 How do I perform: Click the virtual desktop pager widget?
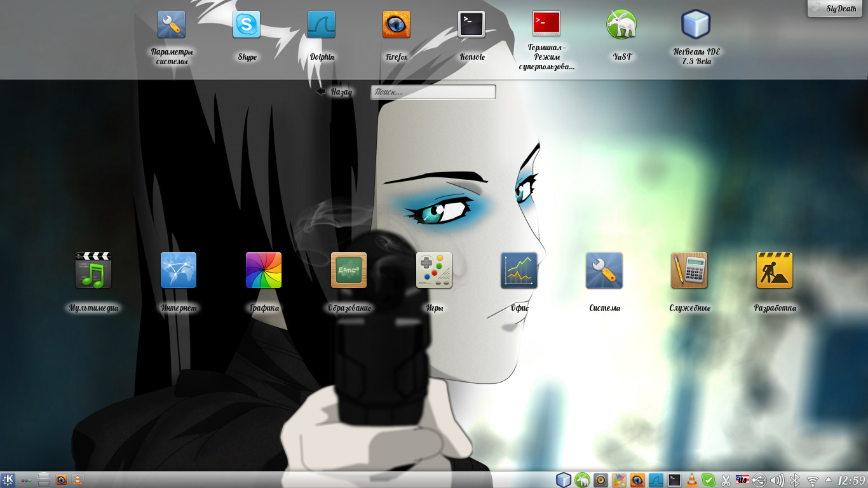coord(44,480)
